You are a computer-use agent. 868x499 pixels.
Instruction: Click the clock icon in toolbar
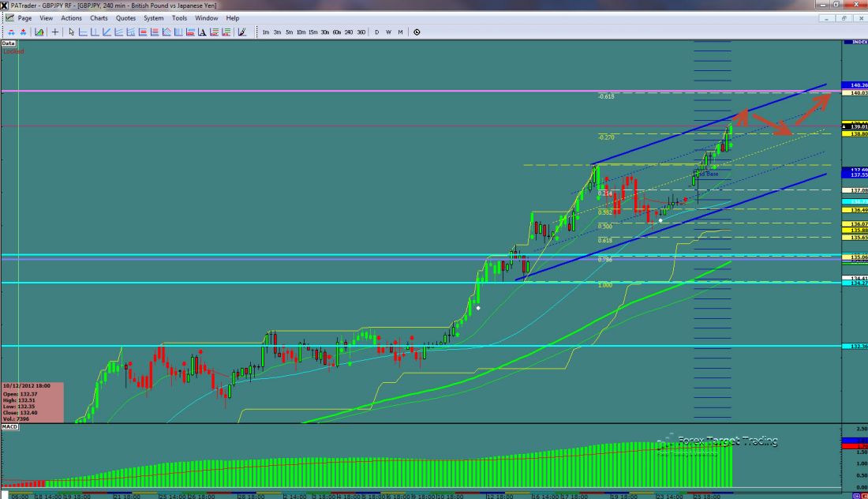point(417,32)
